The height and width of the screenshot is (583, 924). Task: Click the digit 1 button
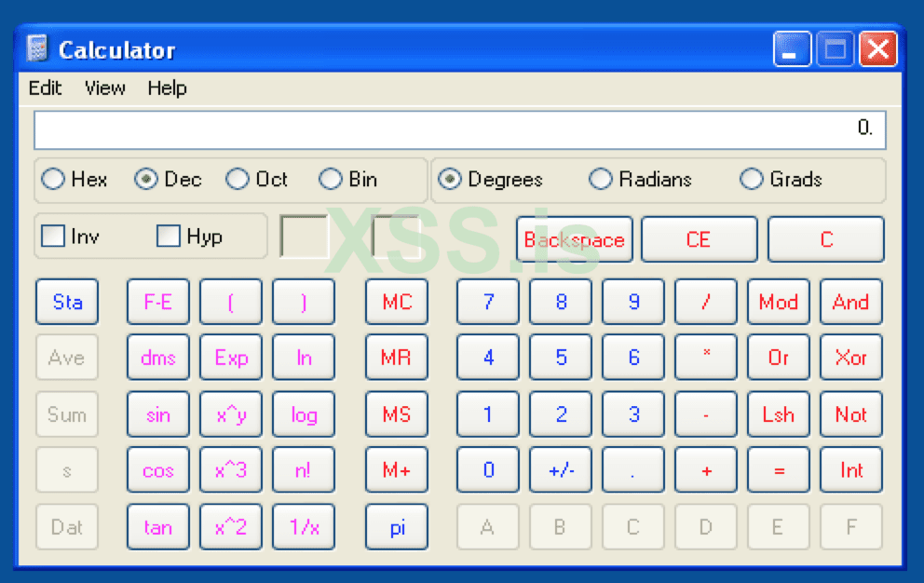(x=488, y=414)
